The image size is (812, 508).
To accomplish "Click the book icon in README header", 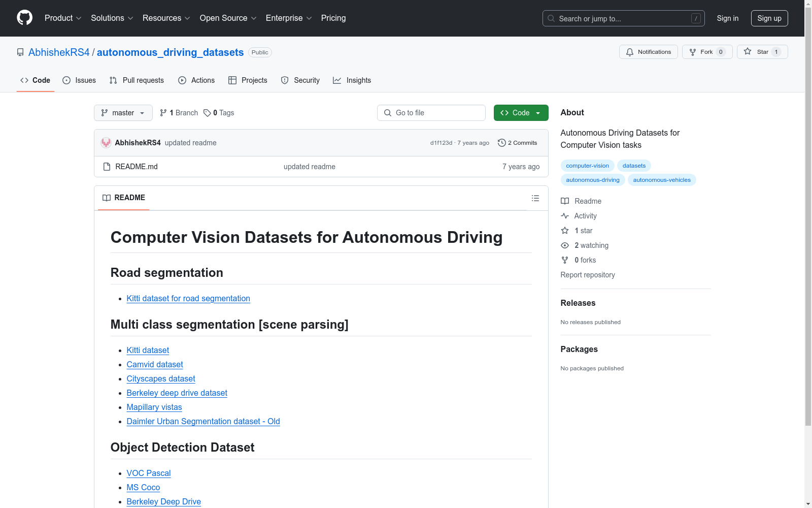I will tap(107, 198).
